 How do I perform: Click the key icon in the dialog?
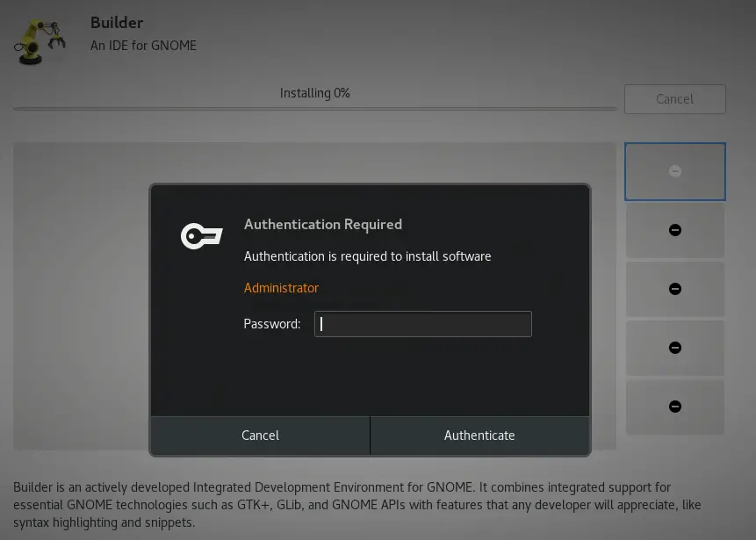coord(202,236)
